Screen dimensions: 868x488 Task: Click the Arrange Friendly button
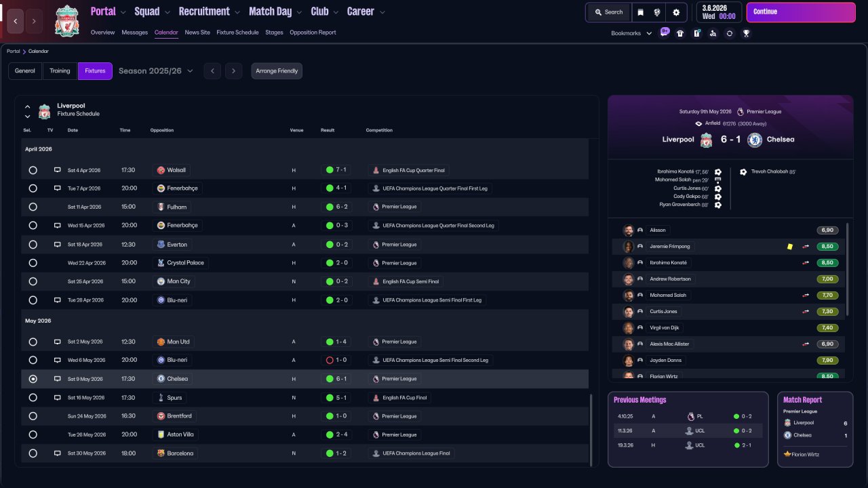pyautogui.click(x=277, y=71)
